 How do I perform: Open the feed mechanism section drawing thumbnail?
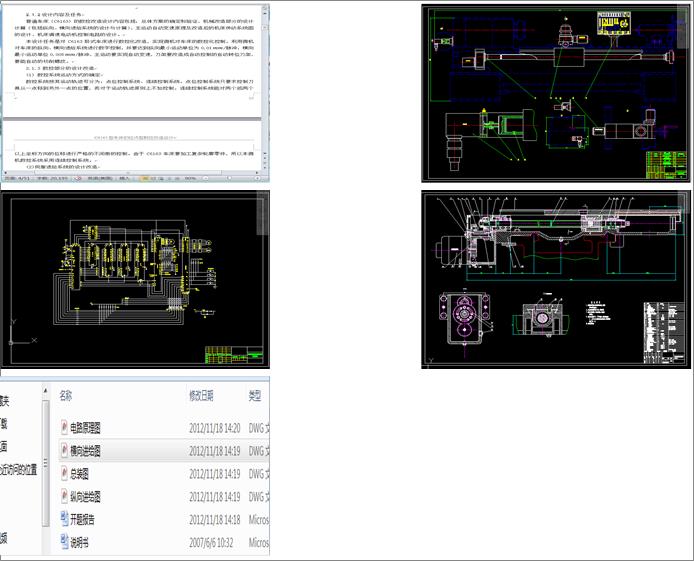pos(555,280)
